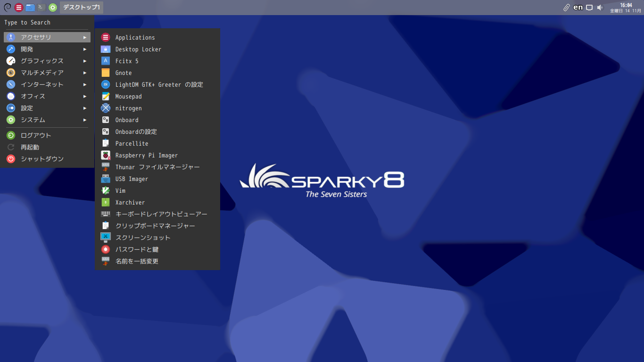Switch keyboard layout via the en indicator
Screen dimensions: 644x362
pyautogui.click(x=578, y=8)
